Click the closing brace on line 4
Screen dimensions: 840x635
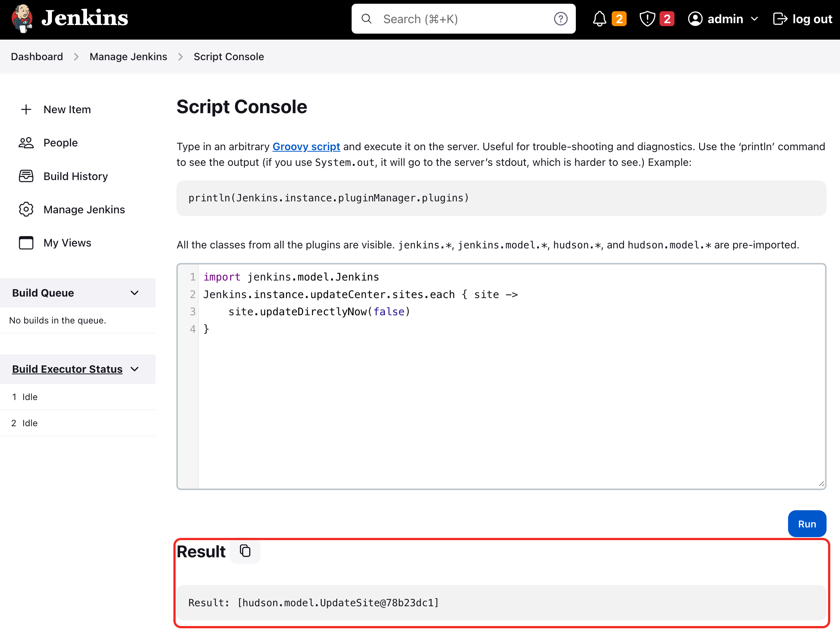click(x=206, y=329)
